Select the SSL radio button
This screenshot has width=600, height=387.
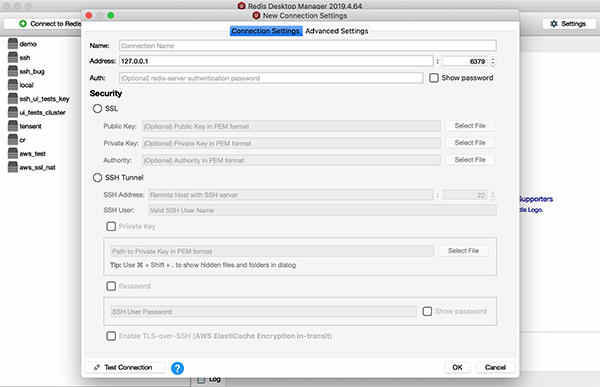click(97, 109)
